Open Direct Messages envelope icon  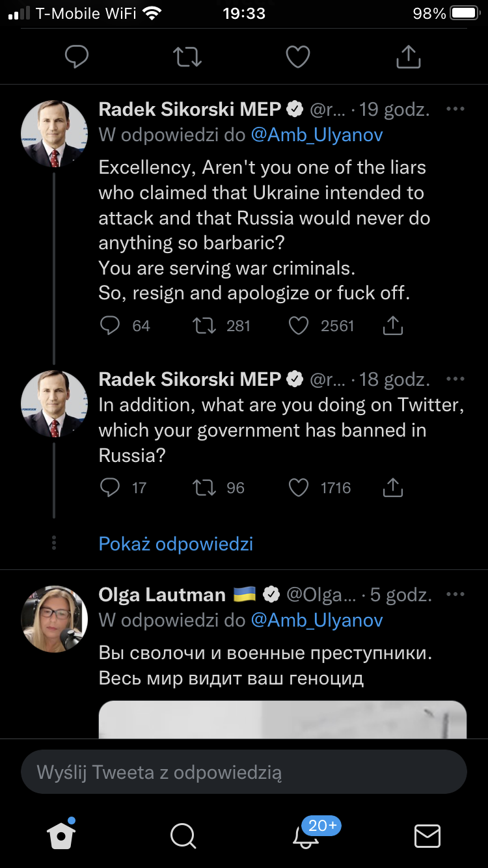(x=427, y=835)
